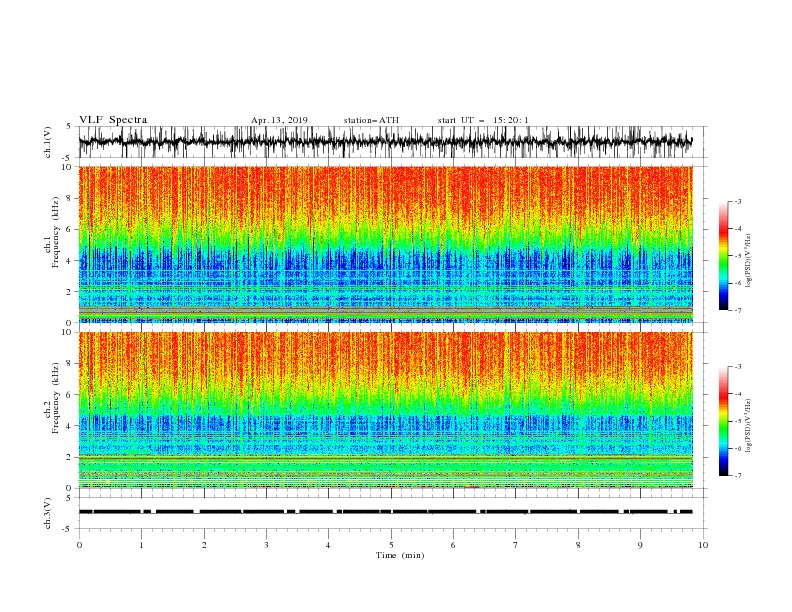
Task: Click time axis tick label "1"
Action: 141,545
